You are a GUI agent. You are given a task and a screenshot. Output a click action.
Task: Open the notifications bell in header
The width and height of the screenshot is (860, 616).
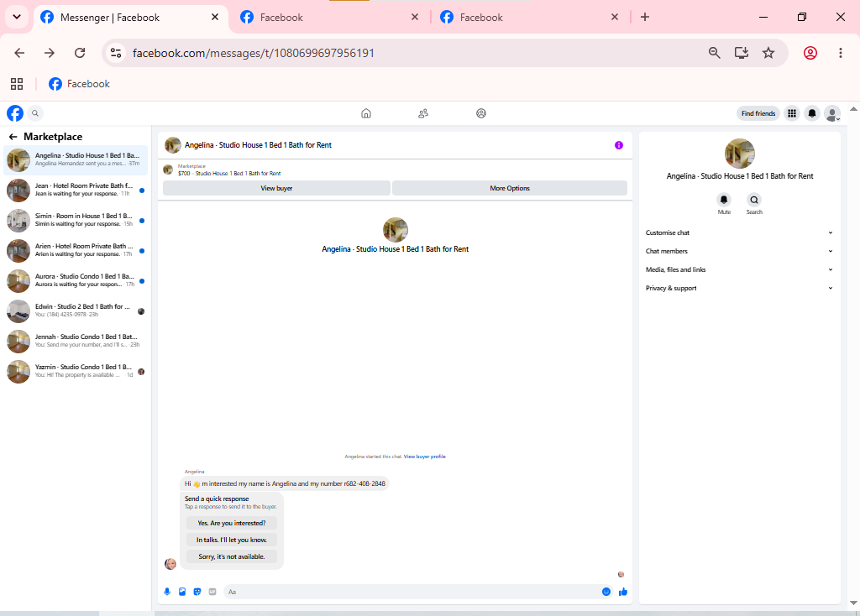tap(812, 113)
